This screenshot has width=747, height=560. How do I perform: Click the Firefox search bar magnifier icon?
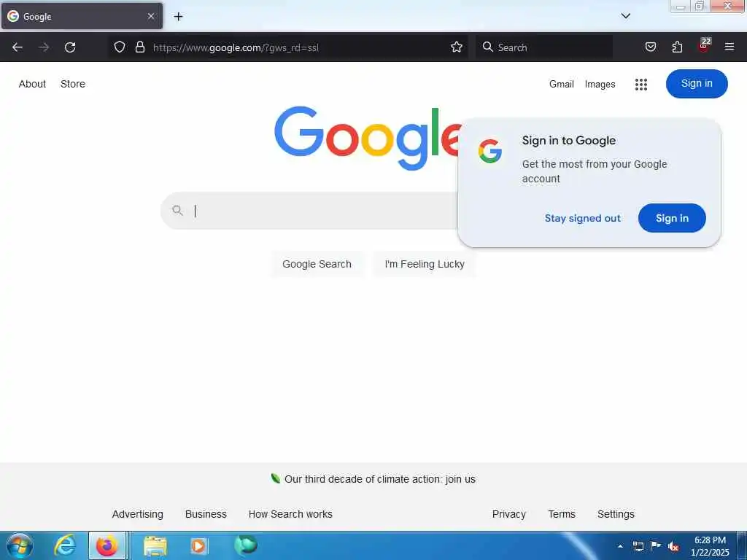(487, 47)
